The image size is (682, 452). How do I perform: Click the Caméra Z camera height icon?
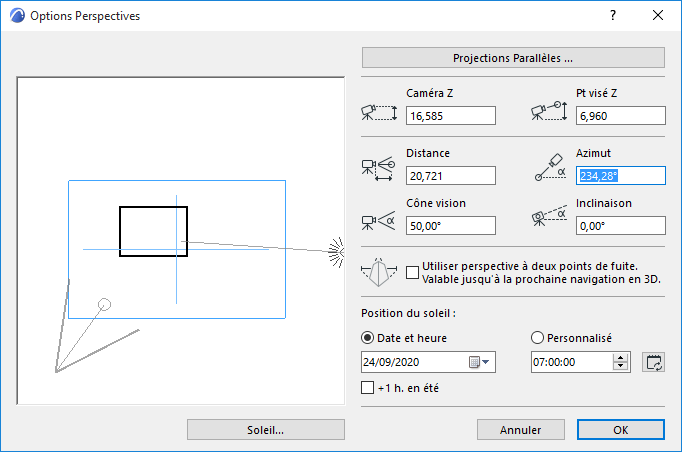click(x=382, y=113)
